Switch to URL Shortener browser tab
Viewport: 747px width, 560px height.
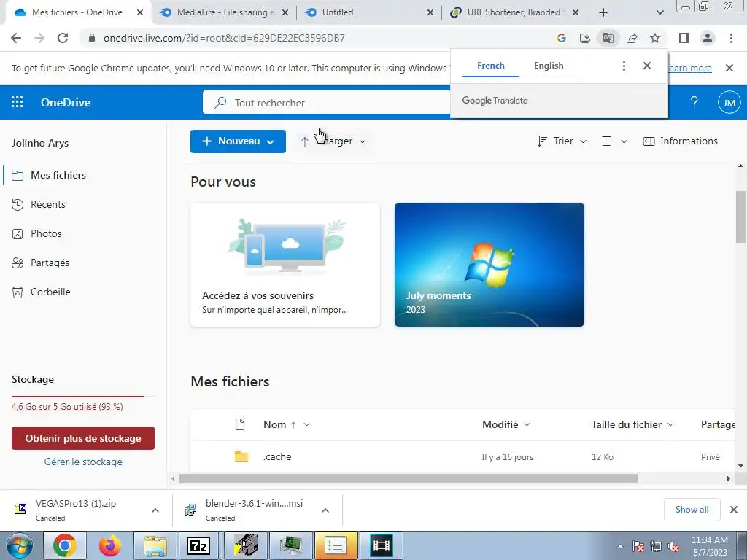[x=514, y=12]
